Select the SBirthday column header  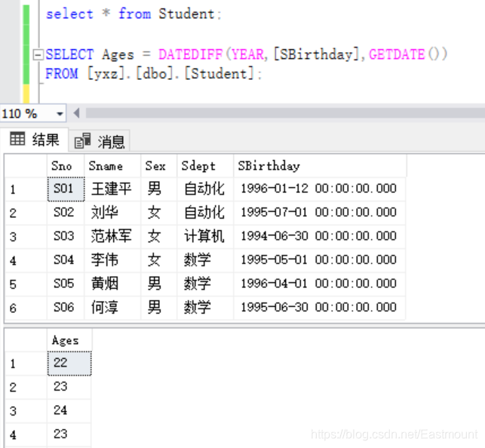(320, 166)
